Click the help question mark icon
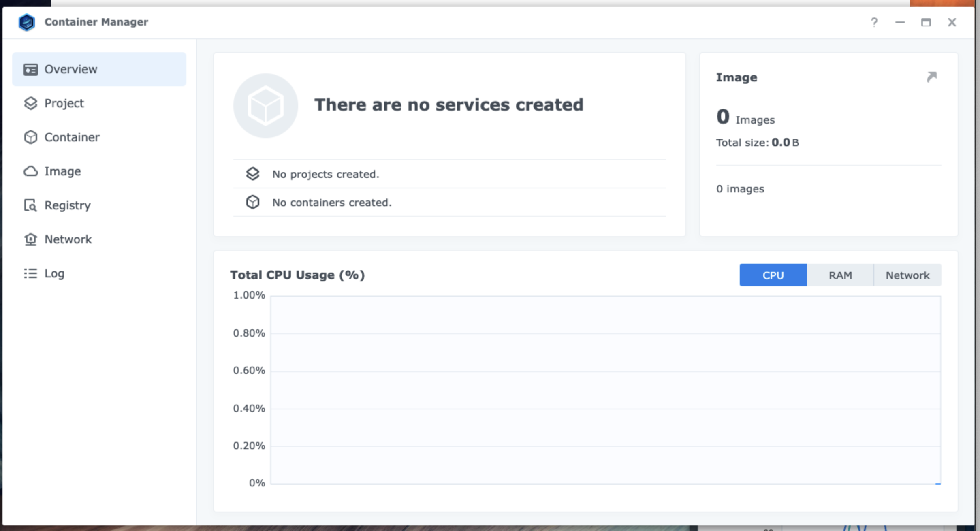The height and width of the screenshot is (531, 980). tap(874, 22)
